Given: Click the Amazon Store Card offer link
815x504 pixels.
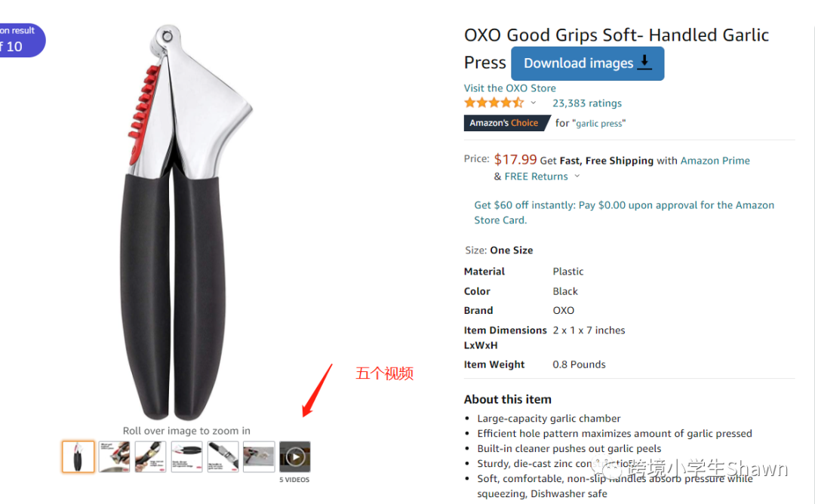Looking at the screenshot, I should point(623,213).
